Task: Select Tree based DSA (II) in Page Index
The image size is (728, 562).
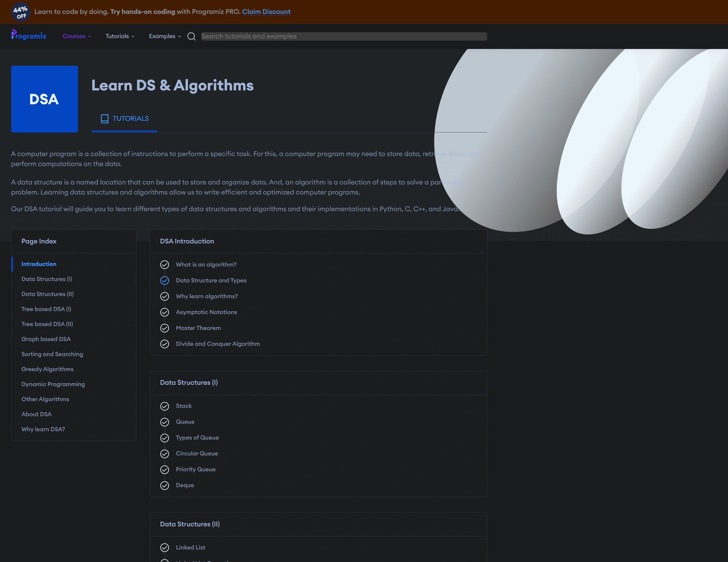Action: point(47,324)
